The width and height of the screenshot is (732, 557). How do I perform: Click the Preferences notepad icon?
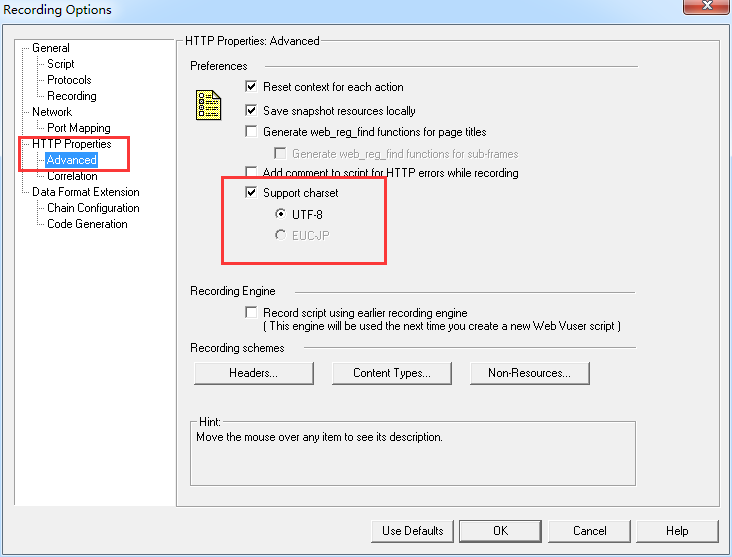(208, 105)
